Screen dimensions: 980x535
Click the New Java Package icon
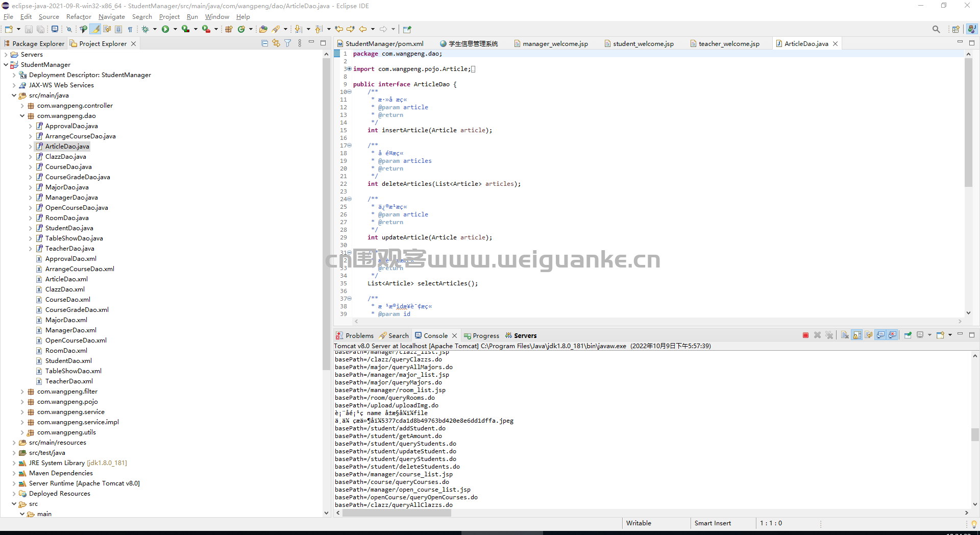229,29
